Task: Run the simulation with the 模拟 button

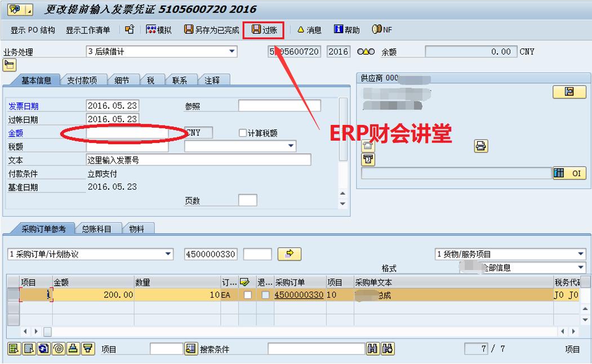Action: click(159, 29)
